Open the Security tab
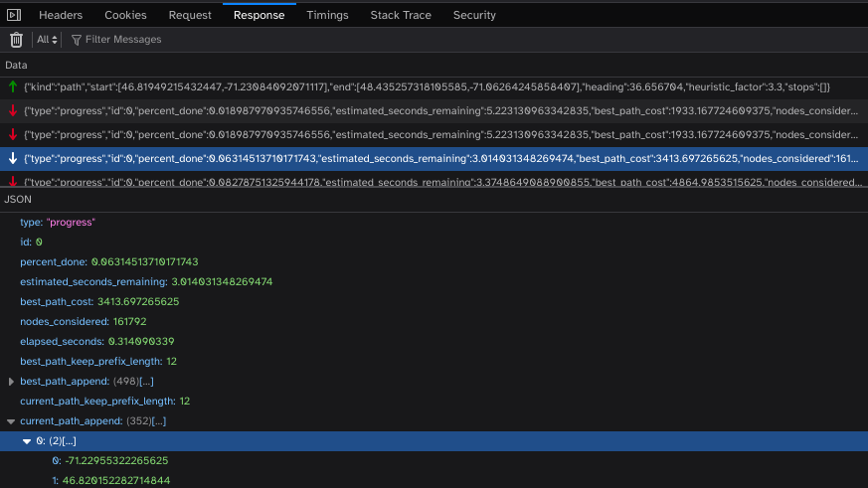Viewport: 868px width, 488px height. pos(474,15)
